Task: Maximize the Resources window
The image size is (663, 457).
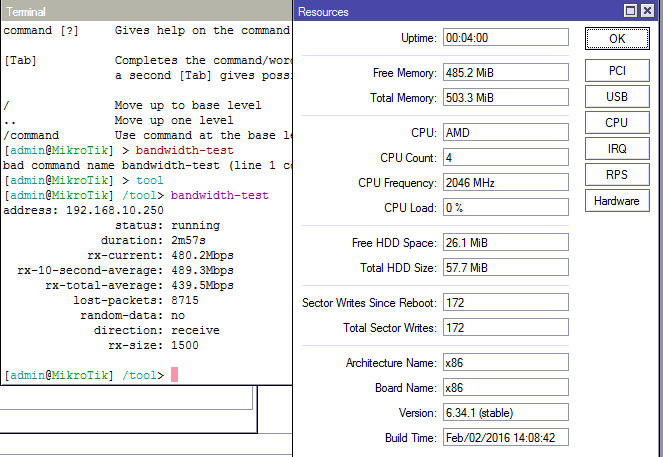Action: click(x=630, y=11)
